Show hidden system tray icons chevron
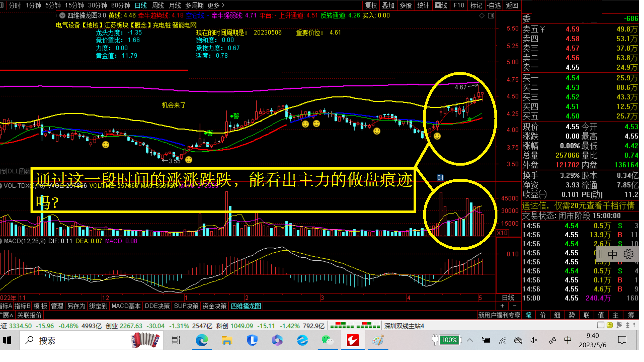This screenshot has height=362, width=644. [x=470, y=341]
